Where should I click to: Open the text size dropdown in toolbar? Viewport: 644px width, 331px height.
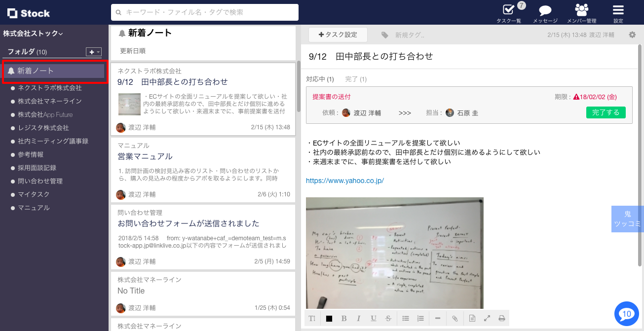click(312, 318)
